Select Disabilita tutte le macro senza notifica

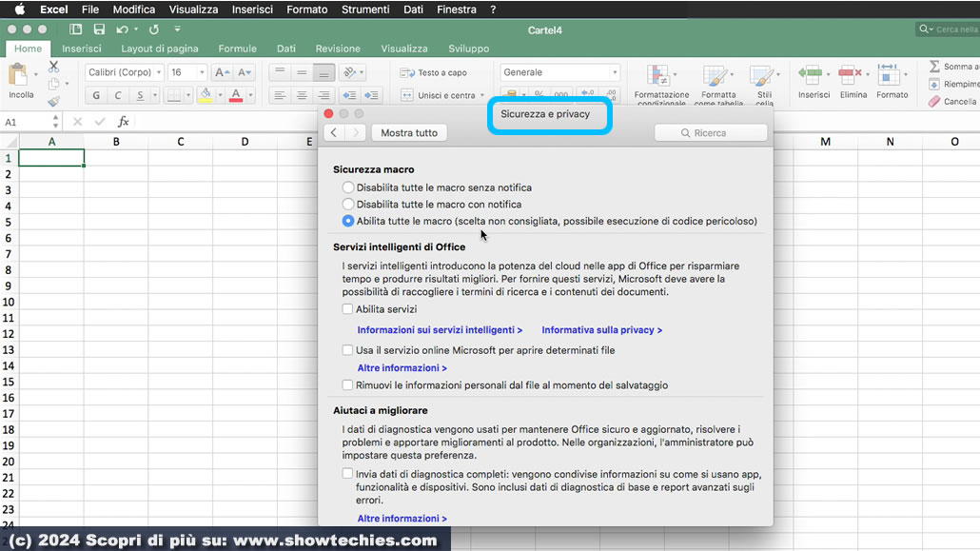click(348, 187)
